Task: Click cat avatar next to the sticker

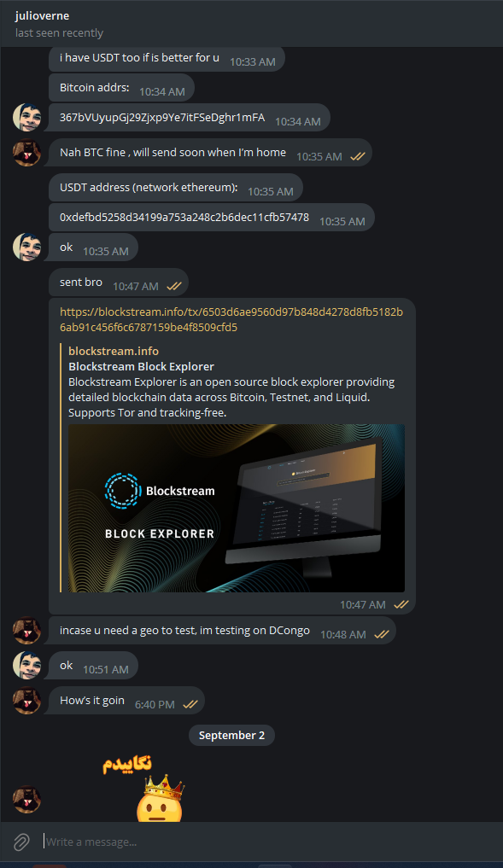Action: 27,800
